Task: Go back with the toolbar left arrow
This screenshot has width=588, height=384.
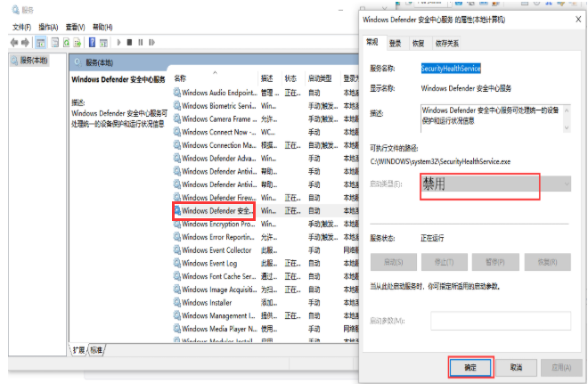Action: coord(14,43)
